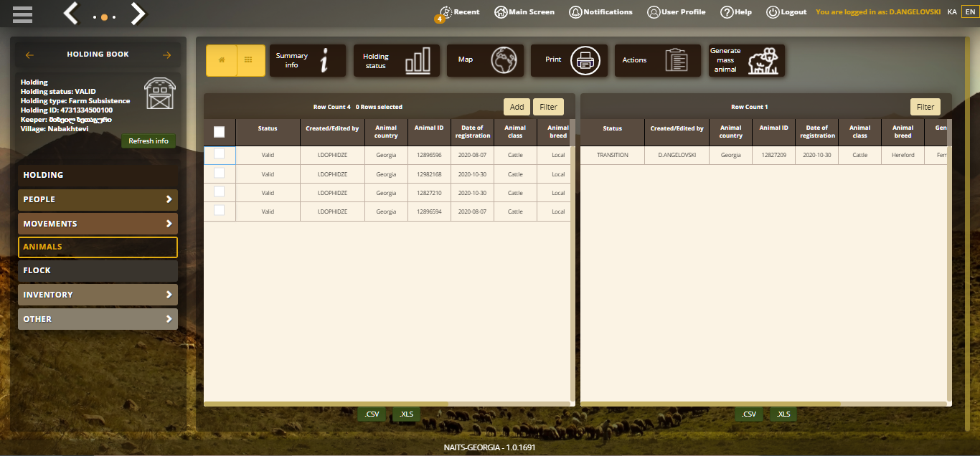Sort left table by Date of registration

tap(472, 132)
